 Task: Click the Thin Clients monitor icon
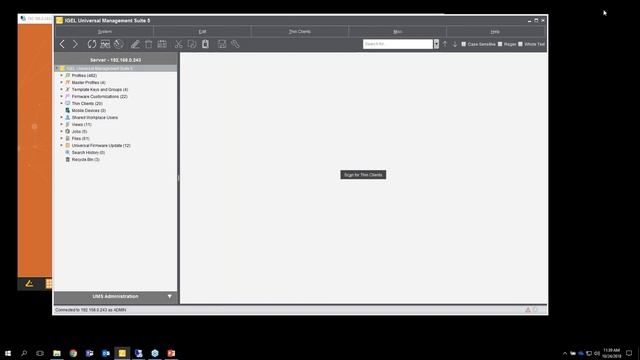68,103
